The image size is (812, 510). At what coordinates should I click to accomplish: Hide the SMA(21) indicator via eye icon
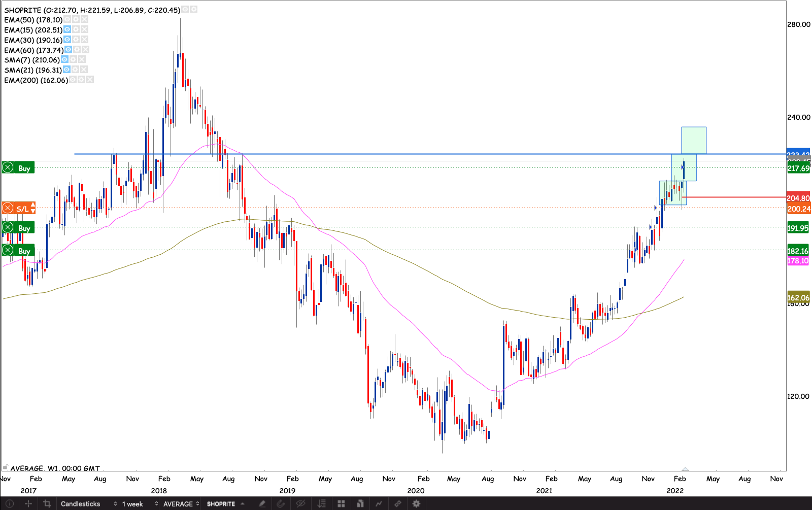pyautogui.click(x=66, y=70)
